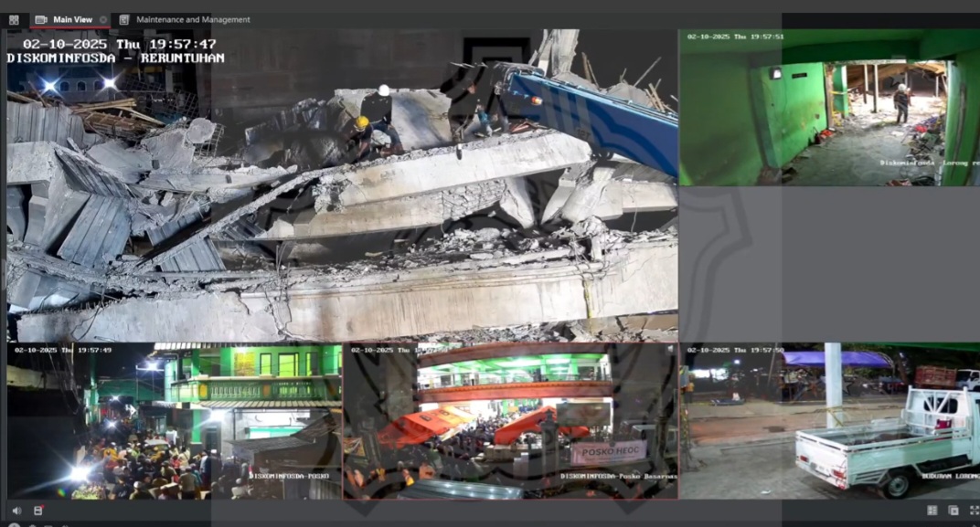The image size is (980, 527).
Task: Close the Main View tab
Action: (x=102, y=19)
